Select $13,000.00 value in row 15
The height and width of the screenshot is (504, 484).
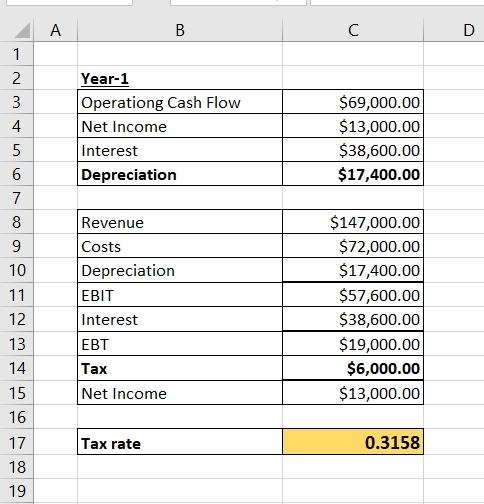coord(353,393)
